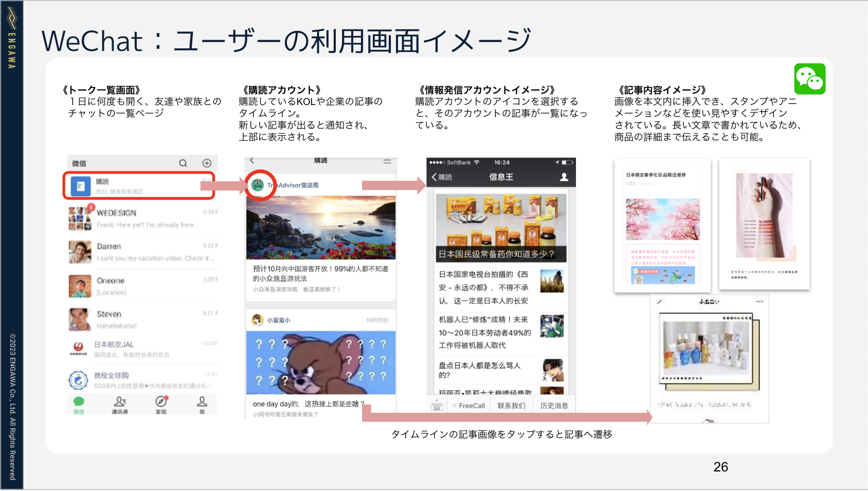Screen dimensions: 868x491
Task: Click the TripAdvisor avatar circled in red
Action: pos(258,185)
